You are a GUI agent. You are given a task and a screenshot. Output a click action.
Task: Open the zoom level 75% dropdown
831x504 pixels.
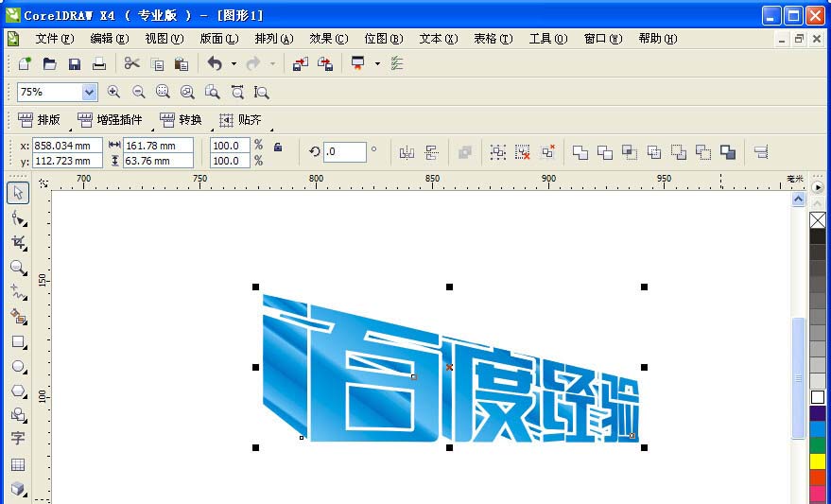pos(89,93)
